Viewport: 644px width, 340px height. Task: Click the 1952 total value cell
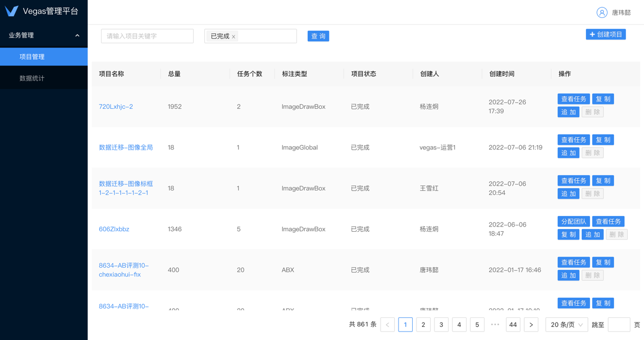(x=175, y=107)
